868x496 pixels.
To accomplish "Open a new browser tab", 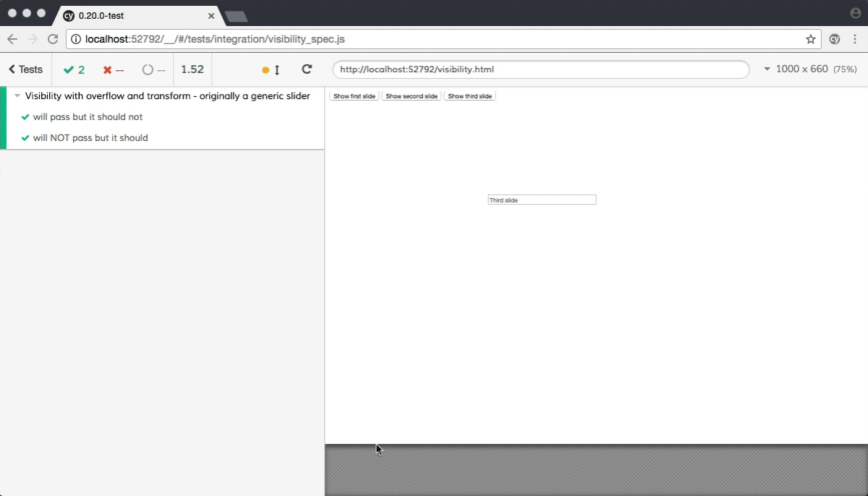I will tap(237, 16).
